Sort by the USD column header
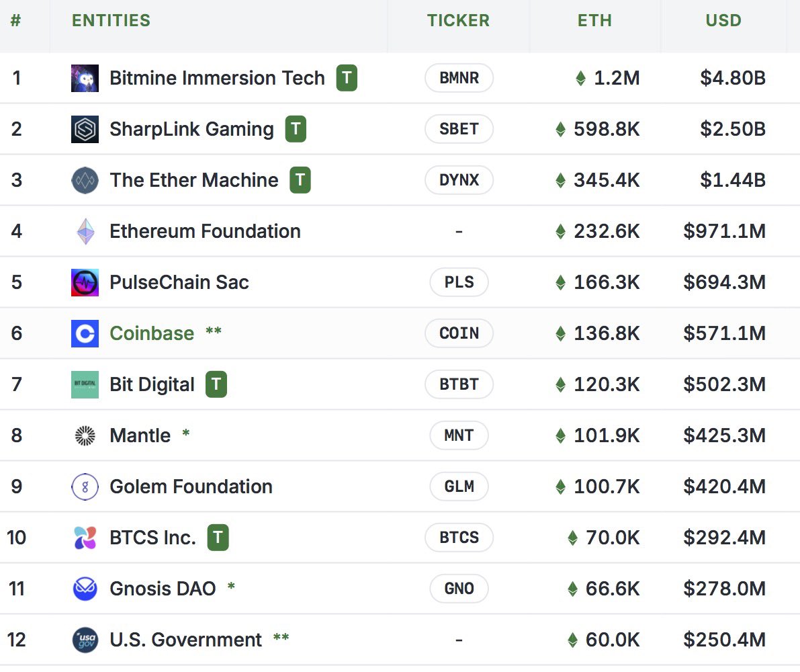Viewport: 800px width, 672px height. 723,20
